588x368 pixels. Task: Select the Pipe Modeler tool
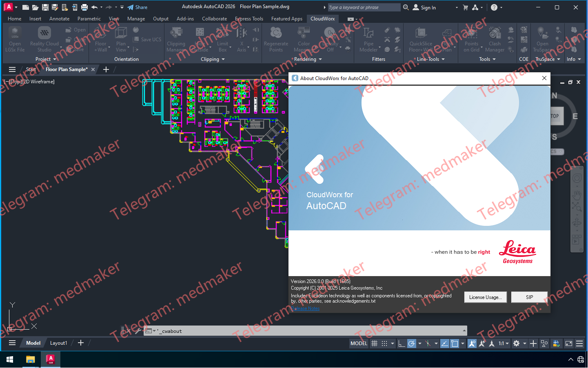(368, 39)
